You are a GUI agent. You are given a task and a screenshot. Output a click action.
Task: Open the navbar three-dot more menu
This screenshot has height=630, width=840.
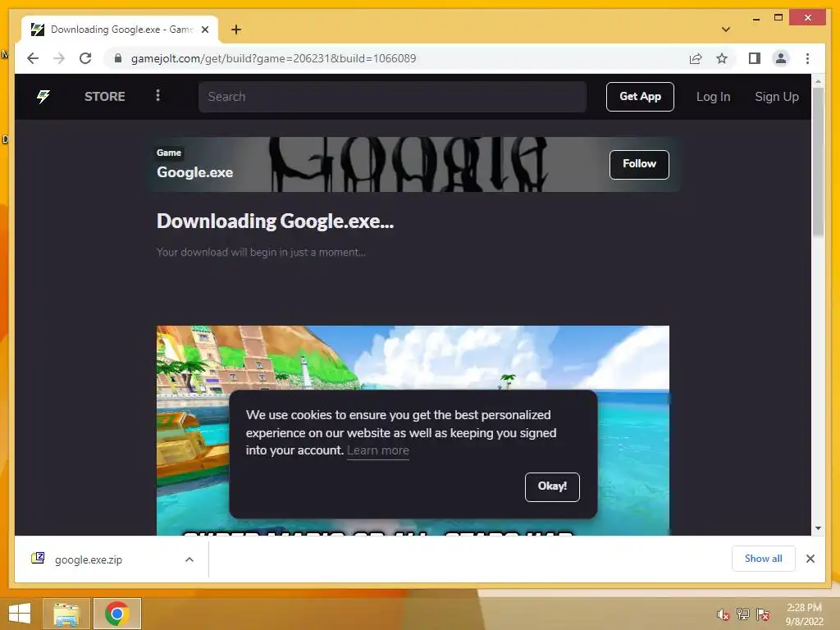157,96
